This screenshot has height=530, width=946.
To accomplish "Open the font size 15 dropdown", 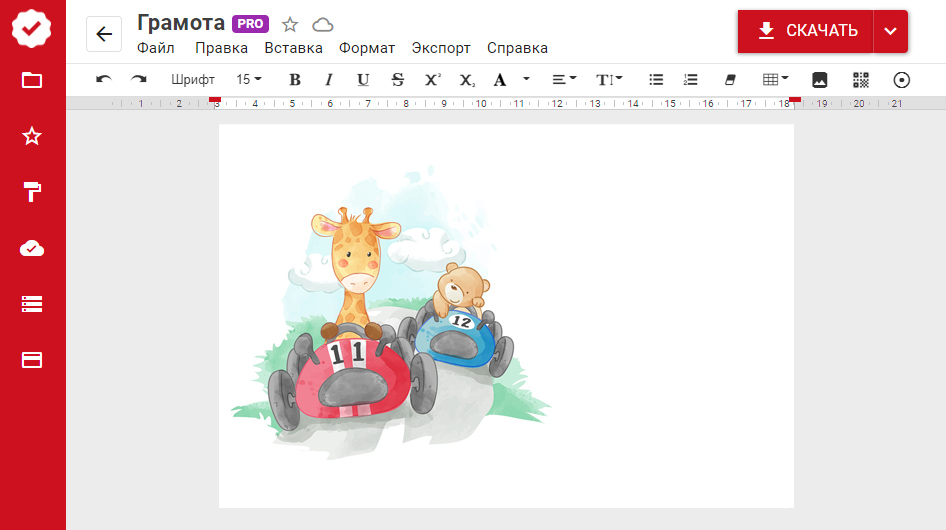I will pyautogui.click(x=248, y=80).
